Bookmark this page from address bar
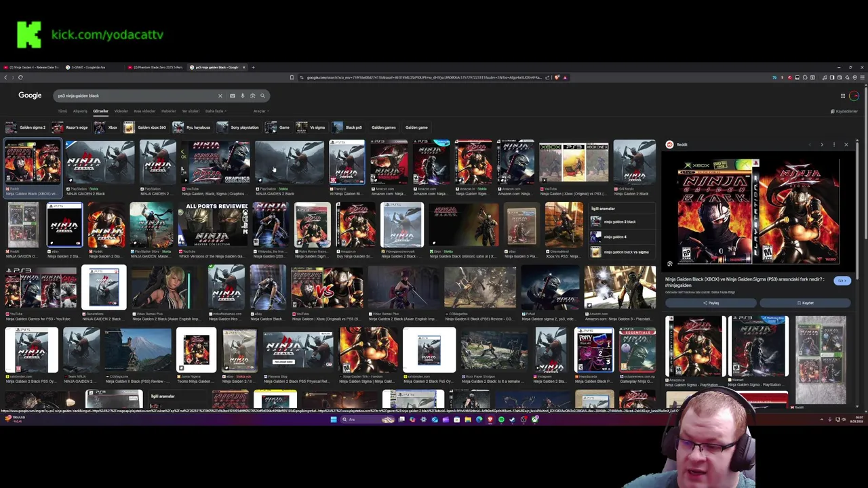 [292, 77]
